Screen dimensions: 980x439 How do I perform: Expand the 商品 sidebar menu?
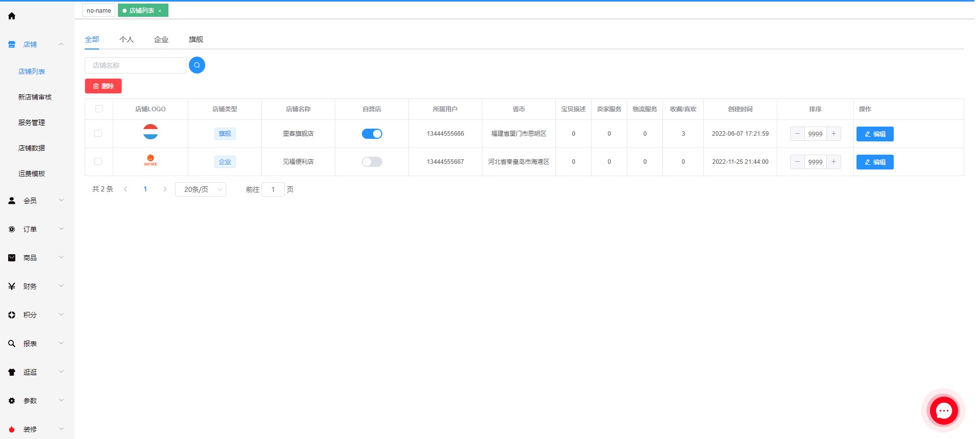(x=61, y=258)
